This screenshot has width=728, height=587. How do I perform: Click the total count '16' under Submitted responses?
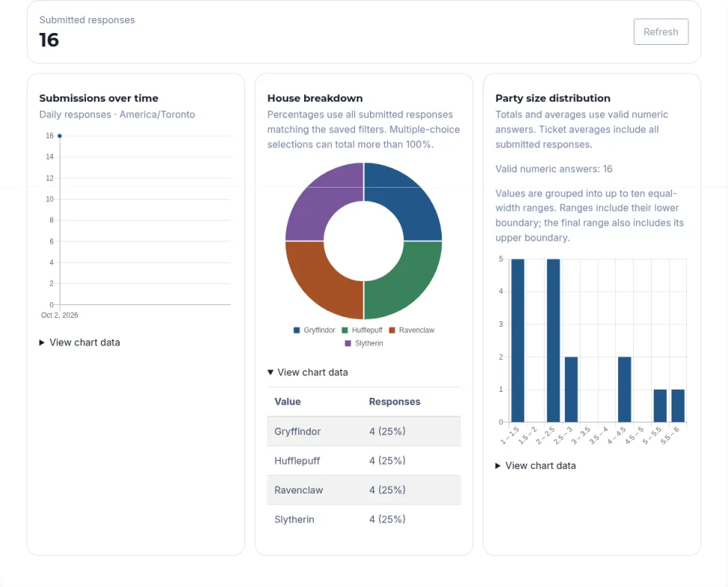click(49, 40)
